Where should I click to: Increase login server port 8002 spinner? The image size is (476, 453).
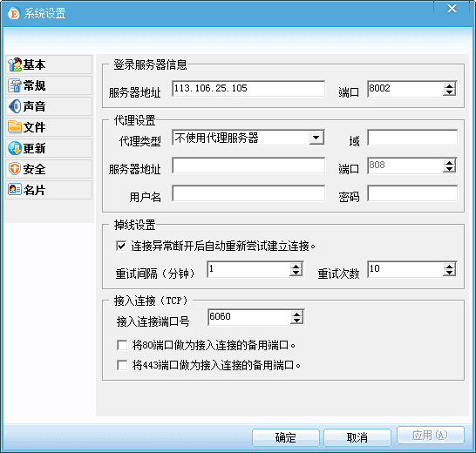[449, 86]
